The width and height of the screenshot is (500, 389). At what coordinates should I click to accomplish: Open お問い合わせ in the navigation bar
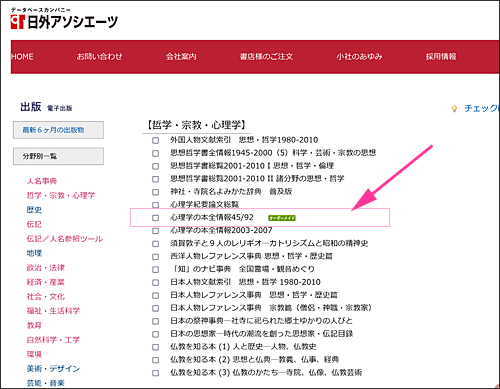[x=99, y=57]
